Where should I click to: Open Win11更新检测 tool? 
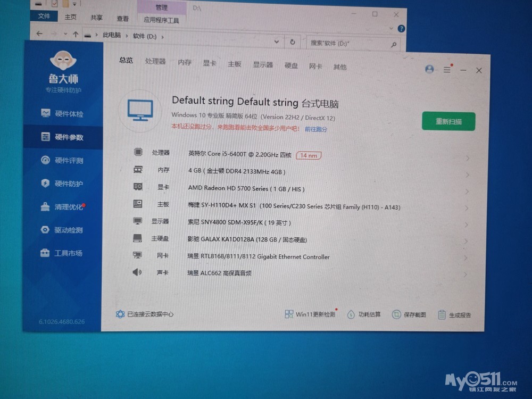tap(310, 314)
